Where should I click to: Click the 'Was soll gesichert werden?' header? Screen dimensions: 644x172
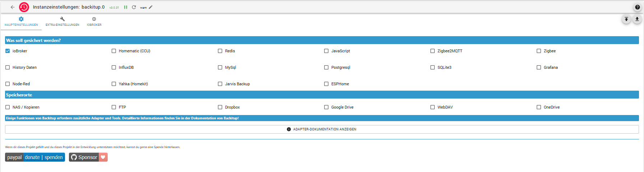[322, 40]
